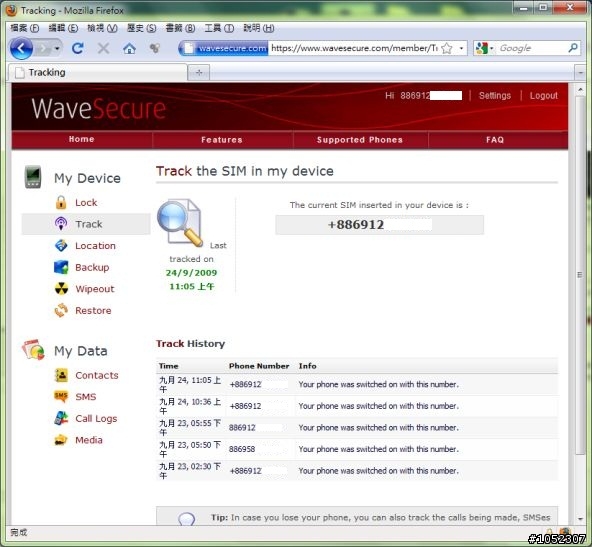Image resolution: width=592 pixels, height=547 pixels.
Task: Click the Wipeout radiation icon
Action: click(61, 289)
